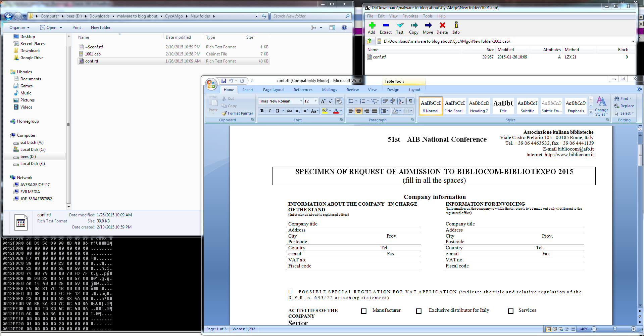Switch to Full Screen Reading view
Screen dimensions: 644x336
555,329
